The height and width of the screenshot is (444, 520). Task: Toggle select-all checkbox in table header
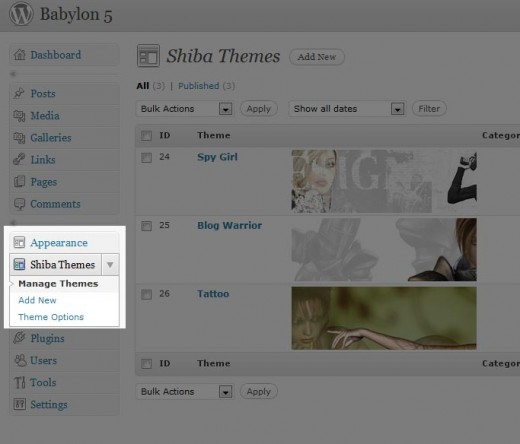tap(146, 136)
